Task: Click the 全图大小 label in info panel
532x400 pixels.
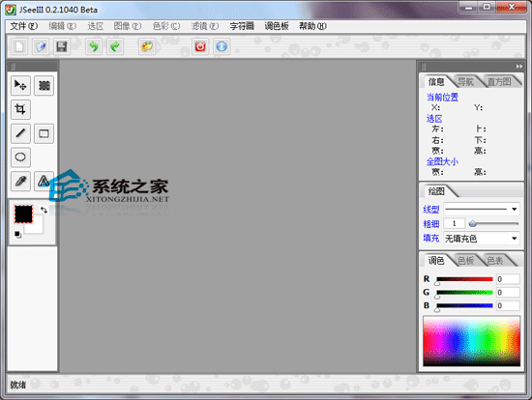Action: tap(442, 161)
